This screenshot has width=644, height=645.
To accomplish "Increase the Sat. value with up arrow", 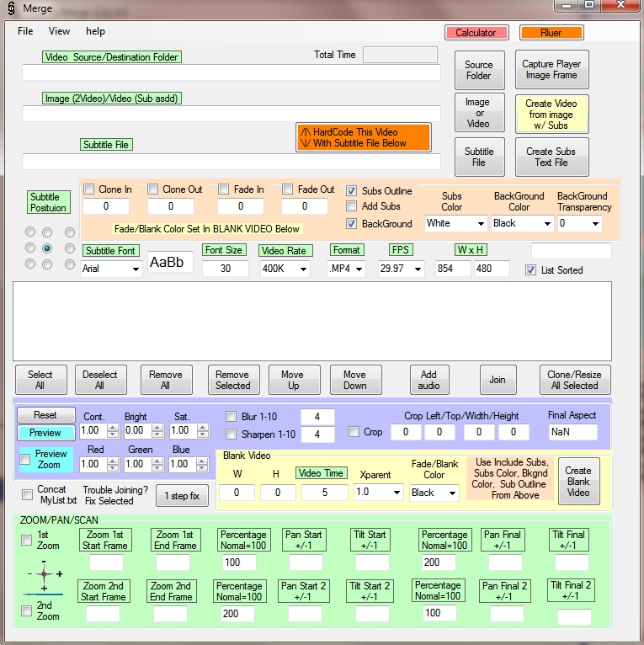I will point(202,428).
